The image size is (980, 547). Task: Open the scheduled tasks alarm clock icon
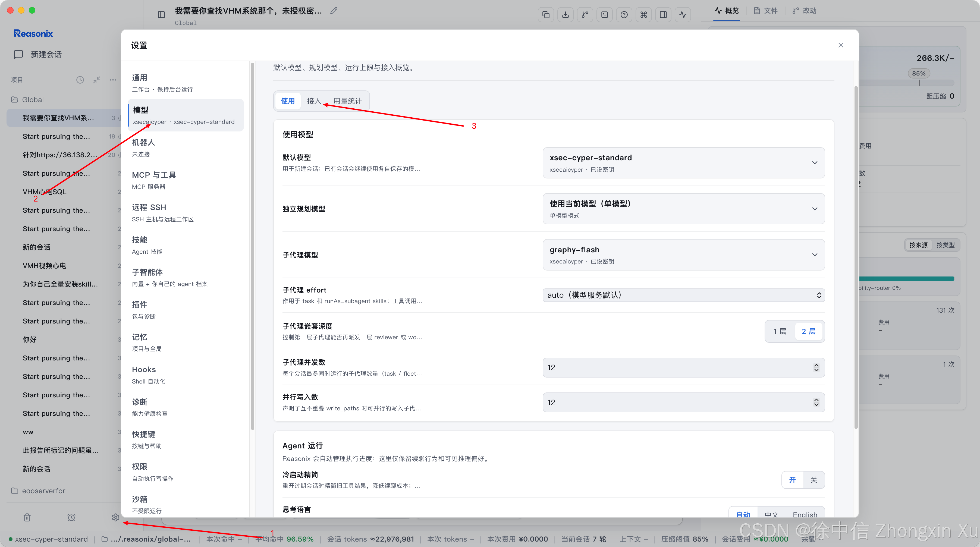tap(71, 517)
